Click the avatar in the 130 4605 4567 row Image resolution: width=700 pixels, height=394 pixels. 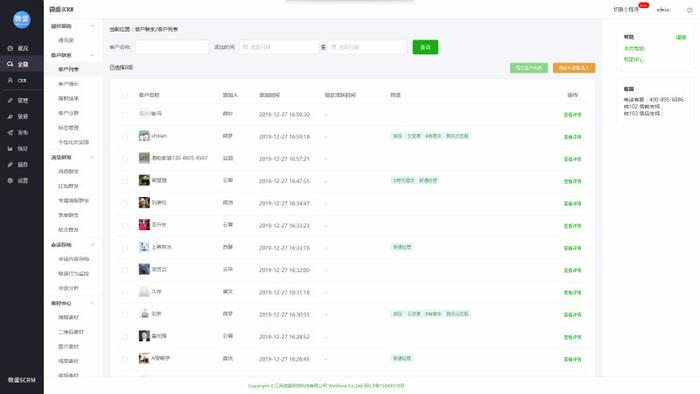144,158
